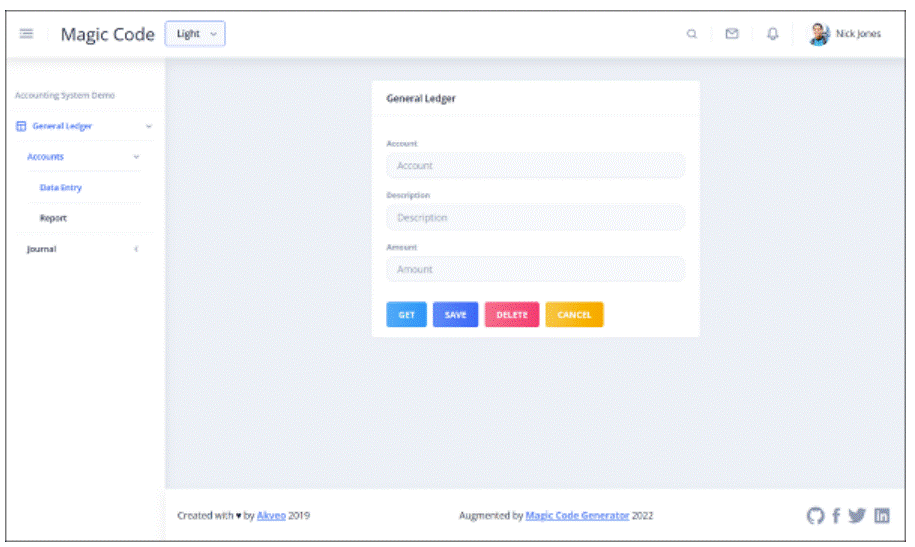Focus the Amount input field

tap(536, 269)
